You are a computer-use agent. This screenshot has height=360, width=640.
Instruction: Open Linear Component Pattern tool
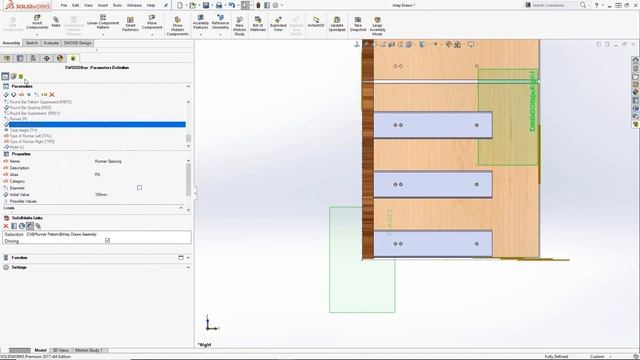pyautogui.click(x=103, y=22)
